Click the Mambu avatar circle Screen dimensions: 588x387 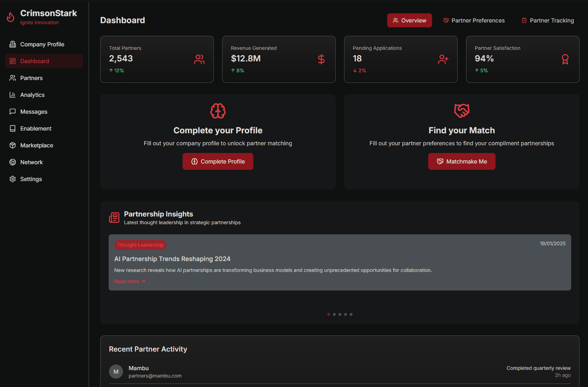point(116,372)
